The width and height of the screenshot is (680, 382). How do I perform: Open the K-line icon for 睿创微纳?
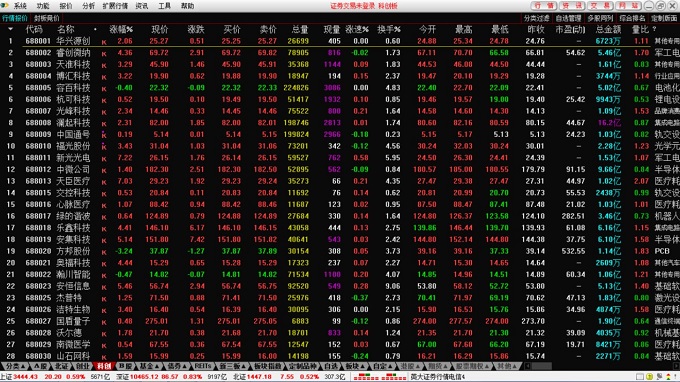click(104, 54)
